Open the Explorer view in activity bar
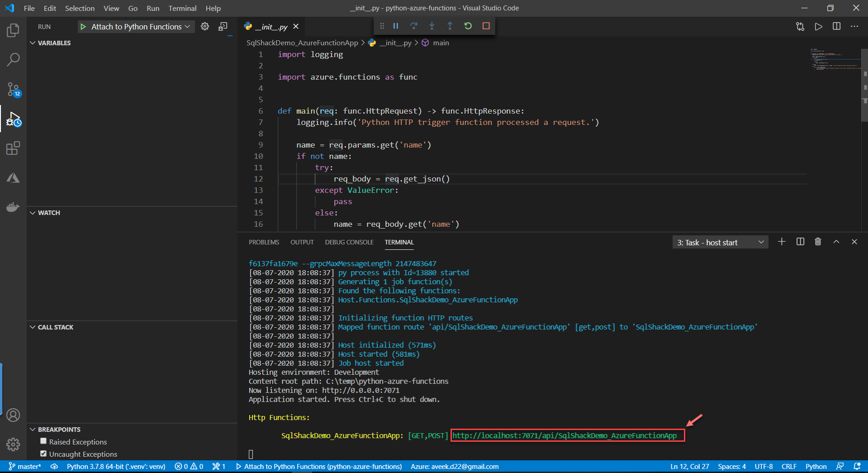Screen dimensions: 868x473 [x=13, y=31]
